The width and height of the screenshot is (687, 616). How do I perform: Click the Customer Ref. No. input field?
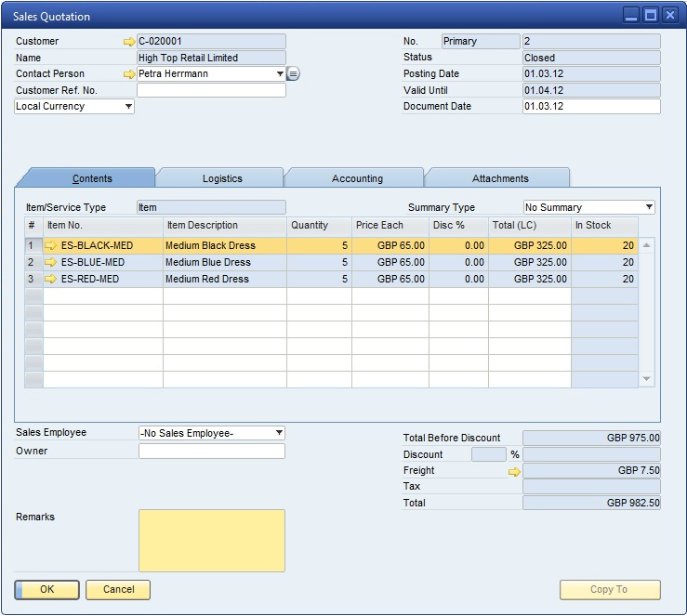click(211, 91)
